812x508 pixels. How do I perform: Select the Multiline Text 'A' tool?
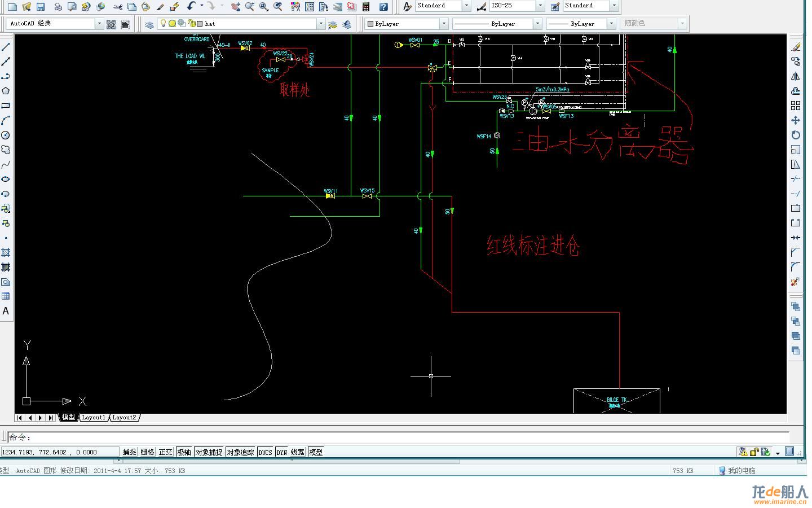click(x=6, y=311)
